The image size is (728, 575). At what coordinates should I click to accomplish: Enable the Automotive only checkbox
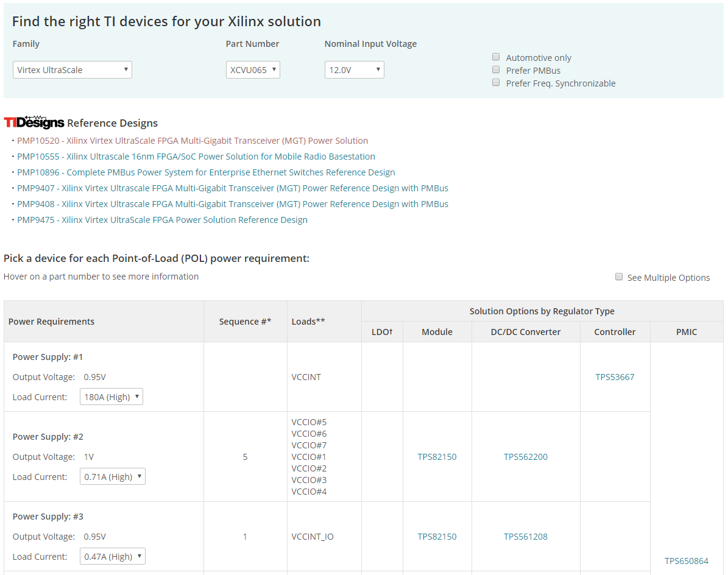[496, 57]
